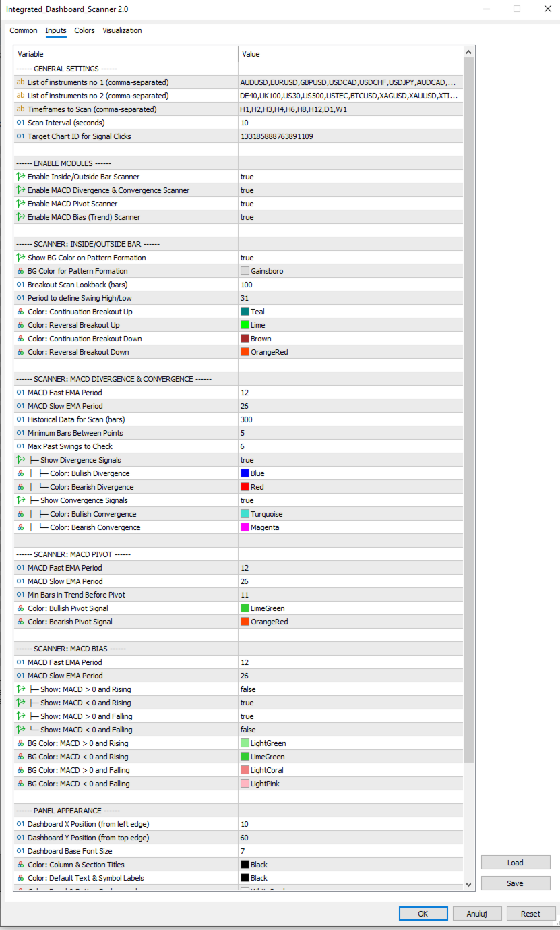Click the Teal Continuation Breakout Up swatch
Viewport: 560px width, 930px height.
[245, 312]
